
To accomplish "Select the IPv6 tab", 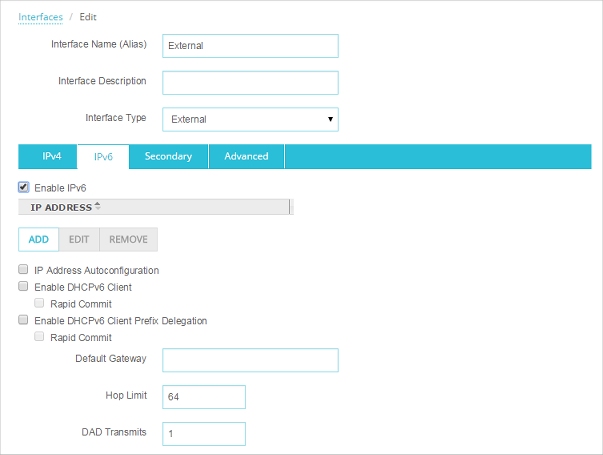I will pos(104,157).
